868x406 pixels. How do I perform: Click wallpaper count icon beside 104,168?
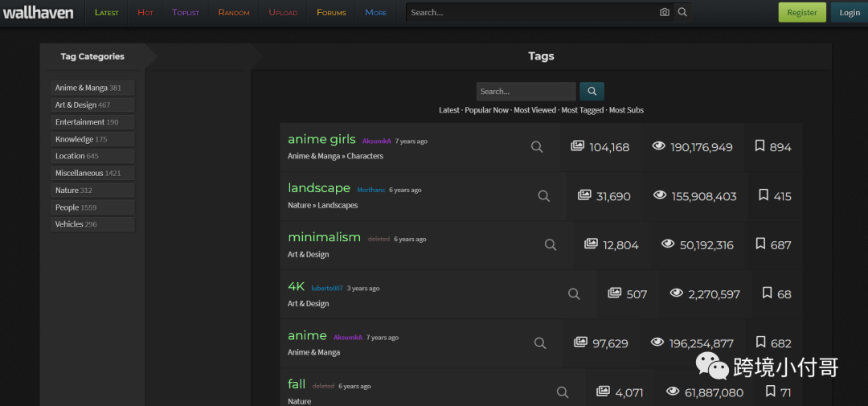point(577,146)
